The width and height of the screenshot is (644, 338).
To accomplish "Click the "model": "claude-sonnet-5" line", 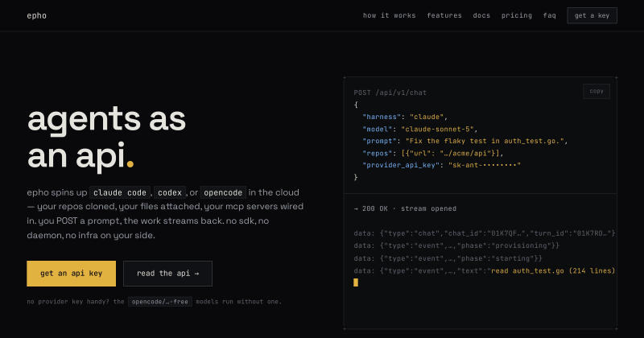I will click(419, 129).
